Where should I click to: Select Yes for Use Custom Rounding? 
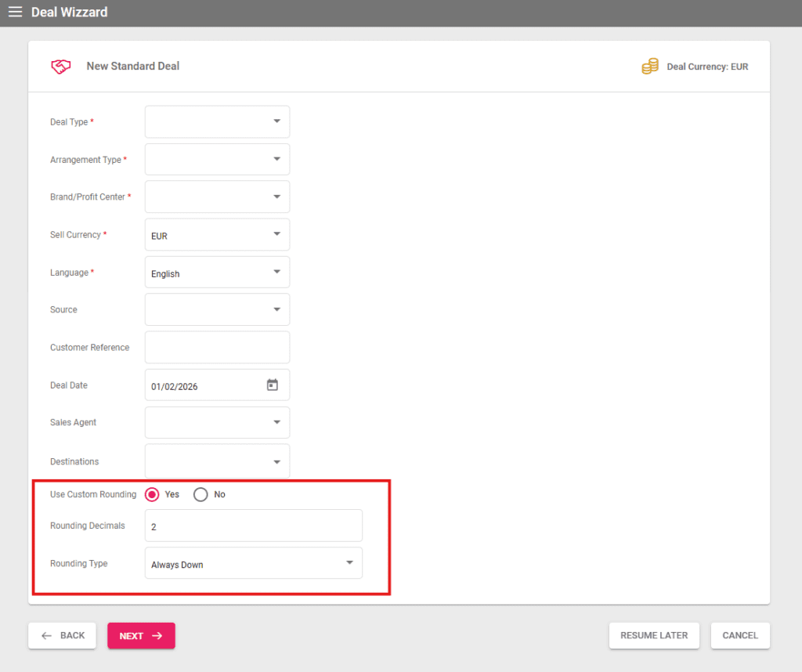tap(153, 494)
